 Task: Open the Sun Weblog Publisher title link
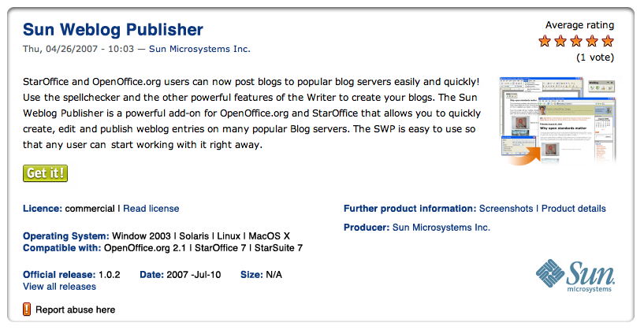[x=113, y=30]
